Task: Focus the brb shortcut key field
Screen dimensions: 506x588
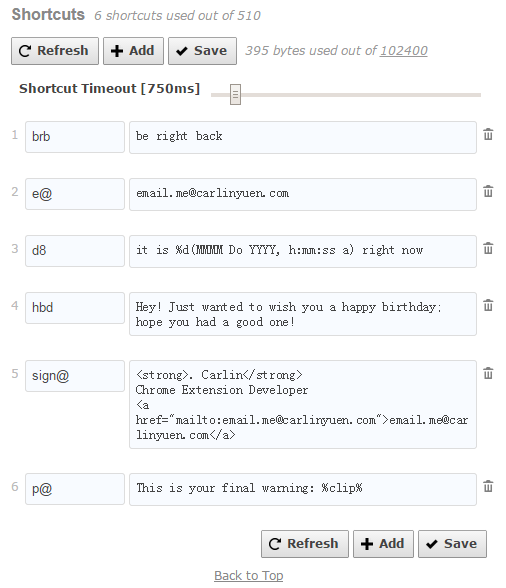Action: click(75, 137)
